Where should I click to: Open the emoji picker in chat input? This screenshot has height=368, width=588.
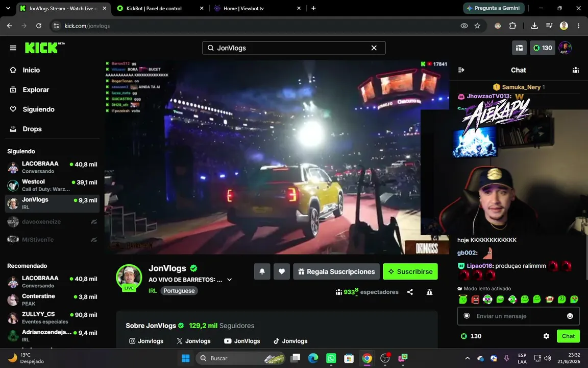point(570,316)
